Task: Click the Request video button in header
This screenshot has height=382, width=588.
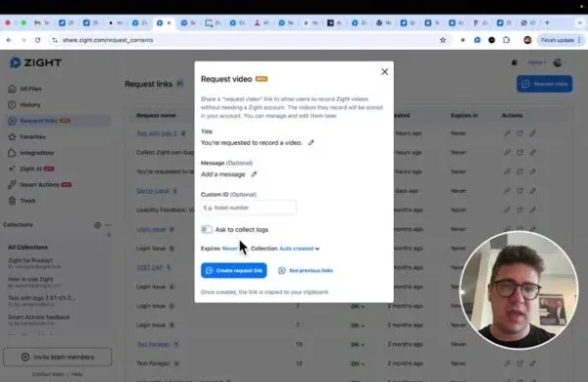Action: pos(545,83)
